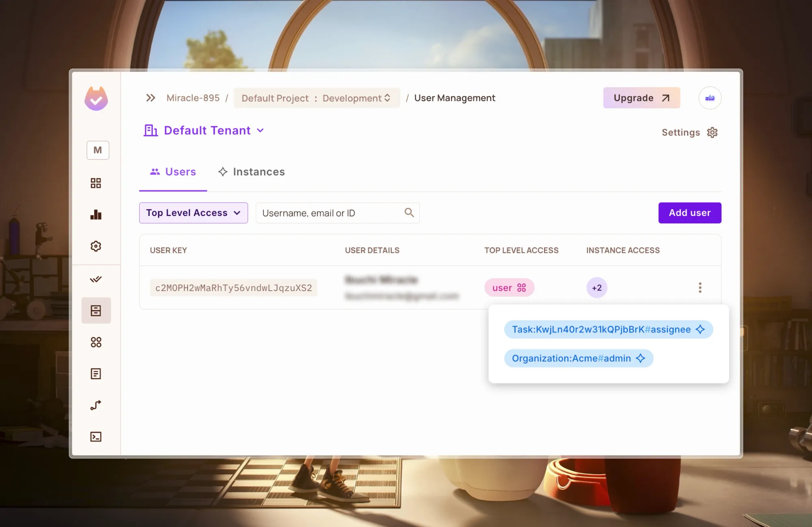The image size is (812, 527).
Task: Select the four circles sidebar icon
Action: pos(96,342)
